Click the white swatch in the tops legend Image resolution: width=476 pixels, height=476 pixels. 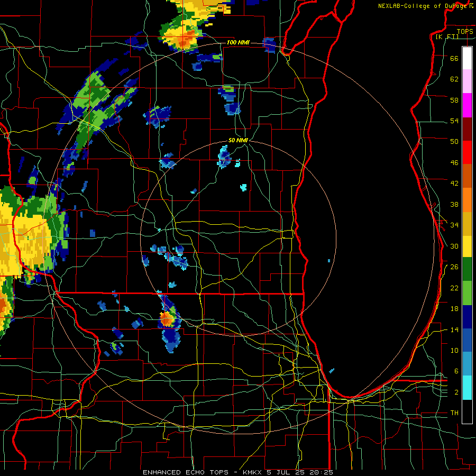pos(467,58)
